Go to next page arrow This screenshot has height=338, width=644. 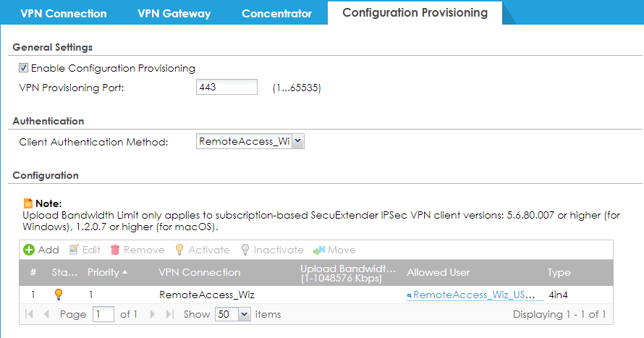coord(153,314)
